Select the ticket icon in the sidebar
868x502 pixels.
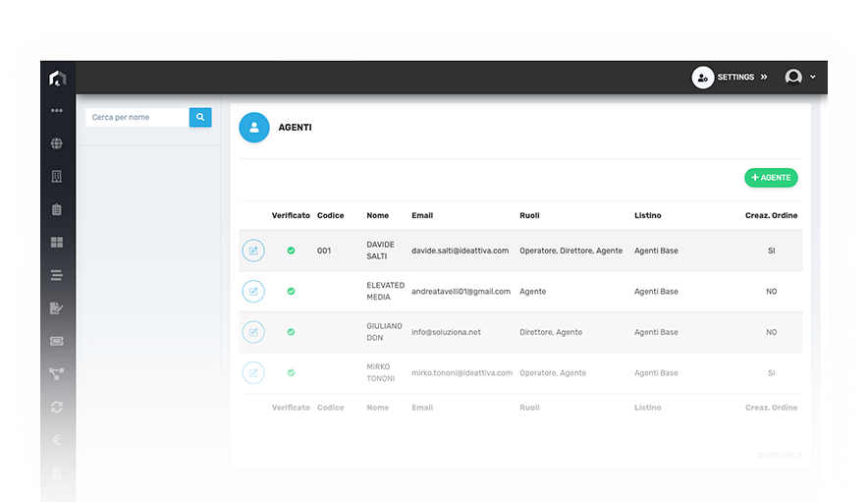point(57,341)
